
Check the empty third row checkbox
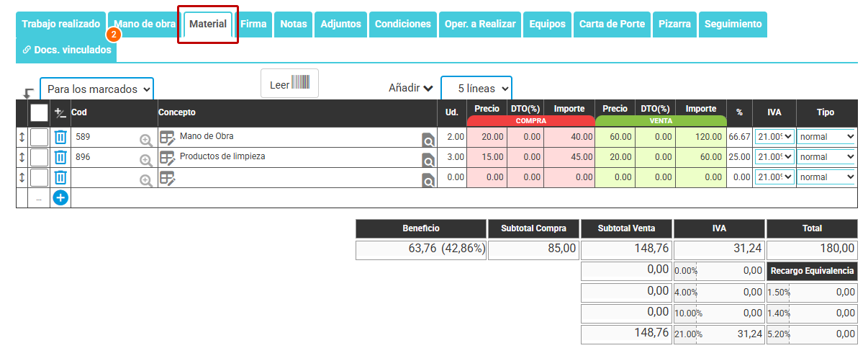[x=39, y=177]
